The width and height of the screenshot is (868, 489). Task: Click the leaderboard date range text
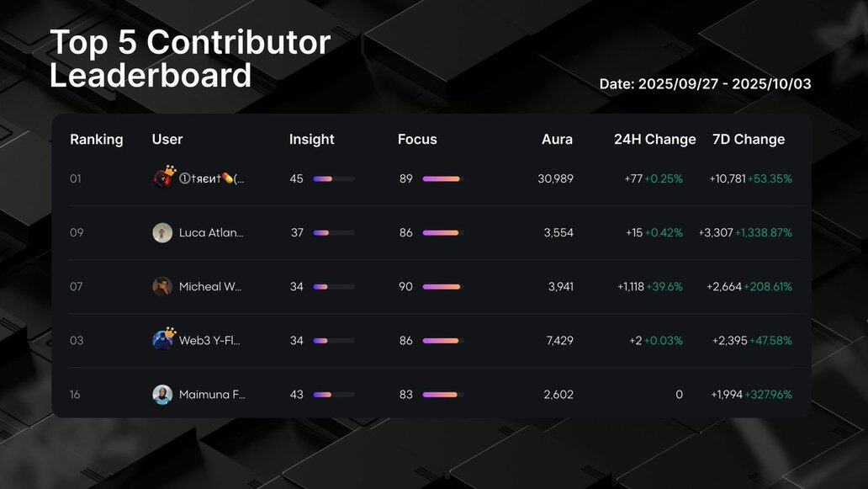[x=705, y=84]
